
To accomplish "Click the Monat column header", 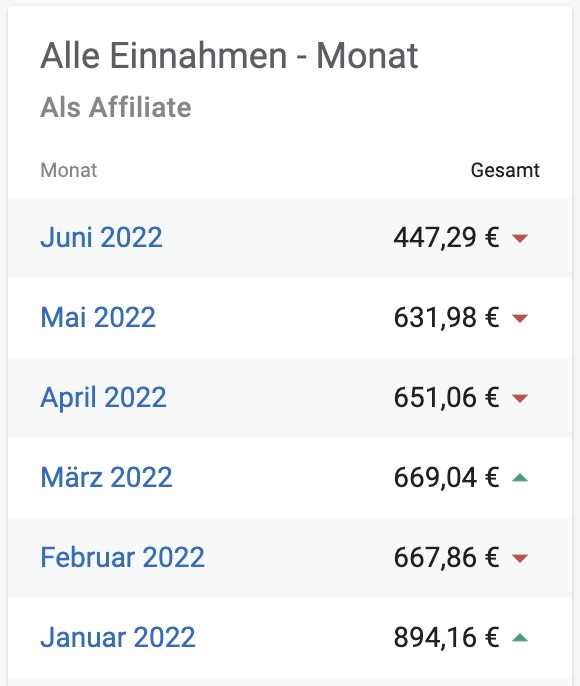I will [69, 170].
